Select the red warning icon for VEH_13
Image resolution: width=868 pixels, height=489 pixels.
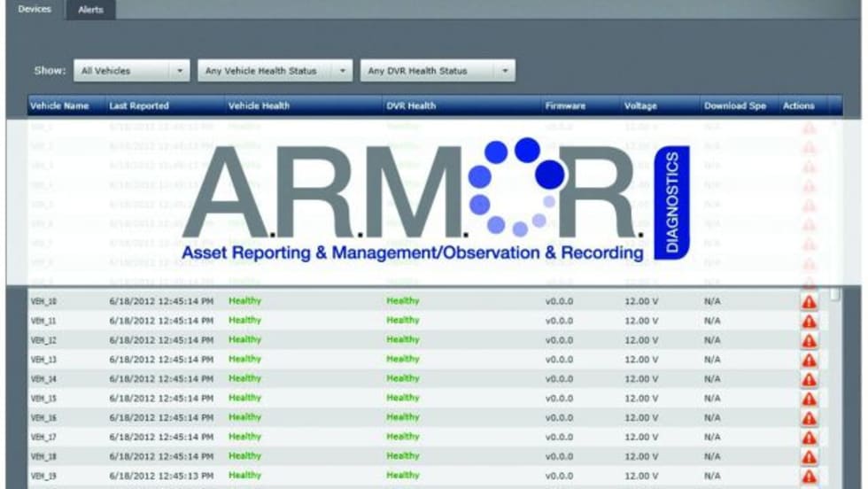[x=809, y=361]
